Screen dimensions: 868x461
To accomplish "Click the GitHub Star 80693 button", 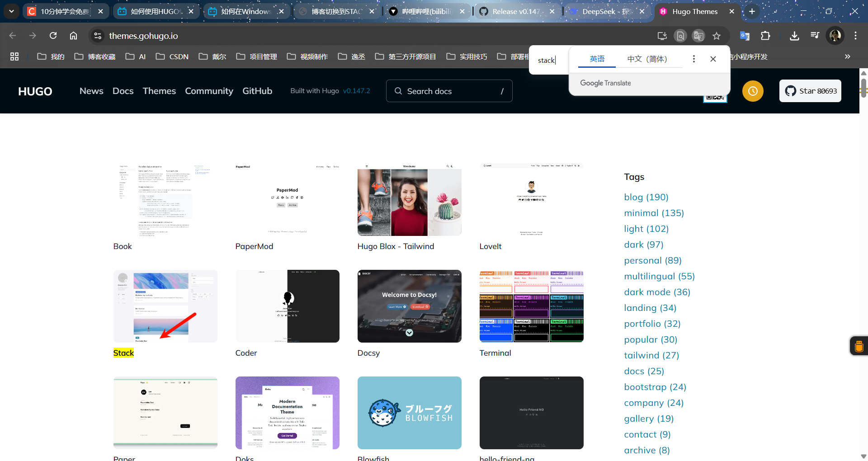I will coord(810,91).
